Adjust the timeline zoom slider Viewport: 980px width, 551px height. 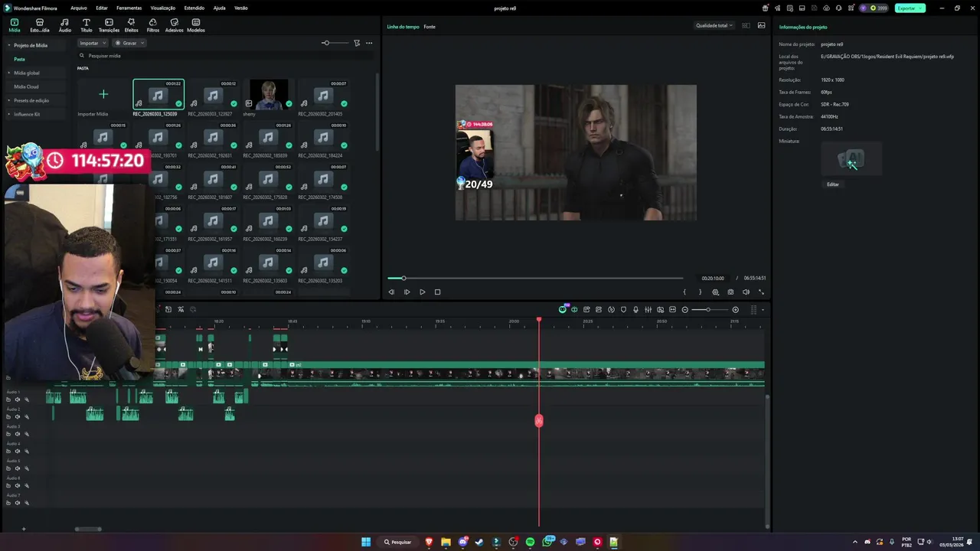pos(708,309)
